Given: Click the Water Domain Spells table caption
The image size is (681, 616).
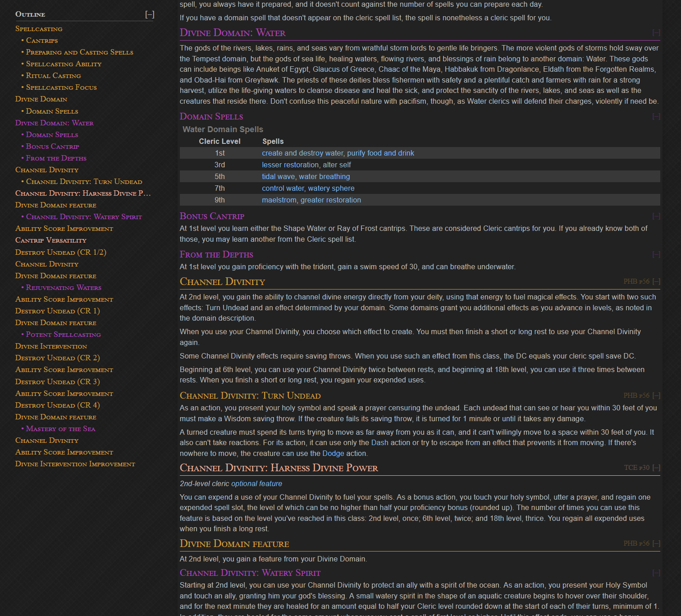Looking at the screenshot, I should 223,129.
